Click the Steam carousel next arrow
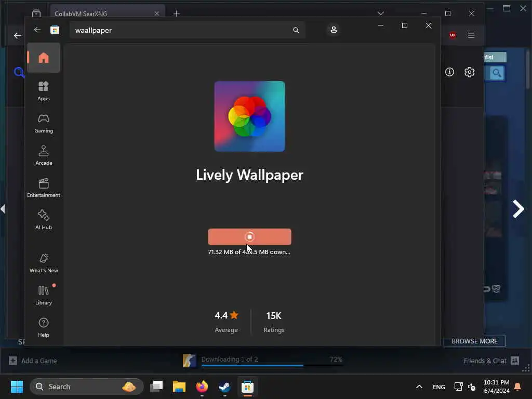 pos(518,209)
